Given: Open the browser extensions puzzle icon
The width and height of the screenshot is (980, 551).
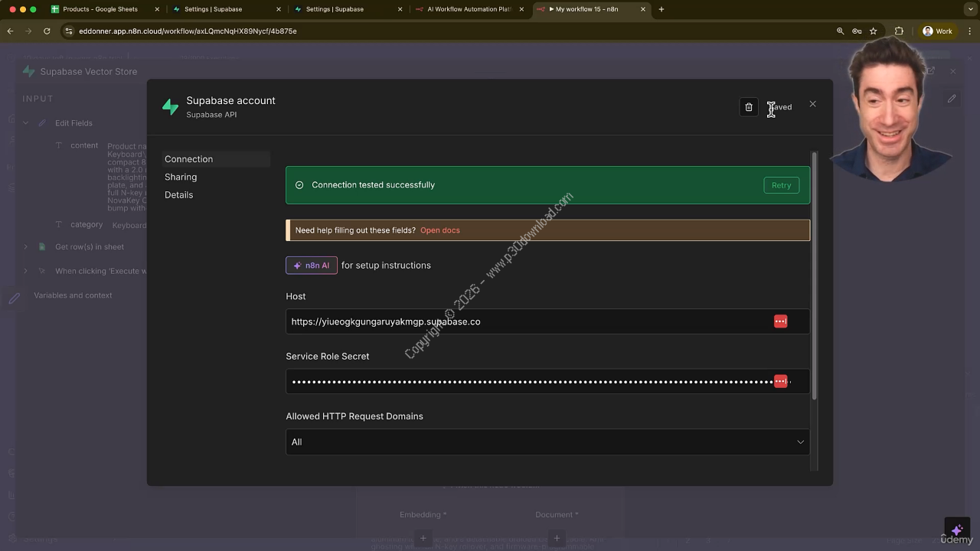Looking at the screenshot, I should coord(899,31).
